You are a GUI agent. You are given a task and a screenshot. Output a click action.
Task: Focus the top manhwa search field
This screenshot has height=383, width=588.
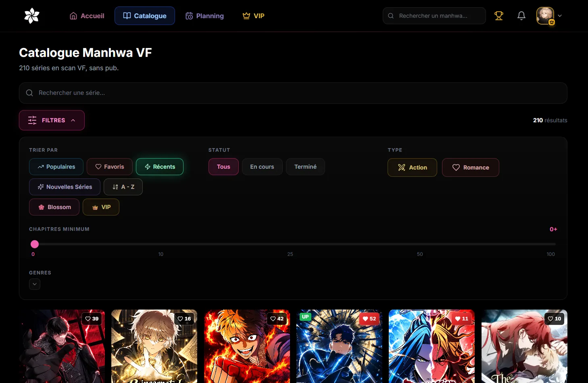pos(434,16)
